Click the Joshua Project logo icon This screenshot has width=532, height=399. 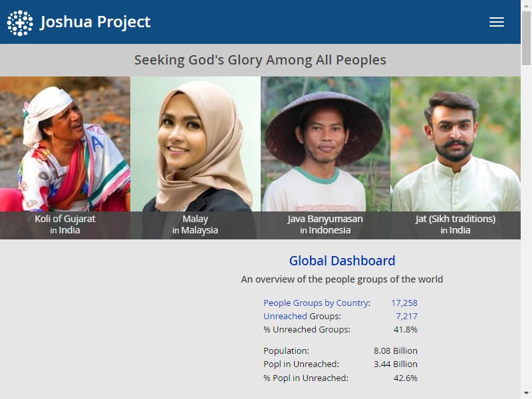[20, 23]
